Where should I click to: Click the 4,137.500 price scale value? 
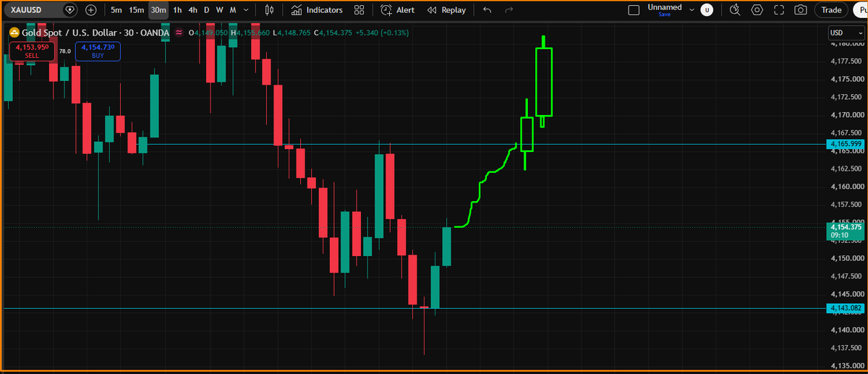[846, 348]
